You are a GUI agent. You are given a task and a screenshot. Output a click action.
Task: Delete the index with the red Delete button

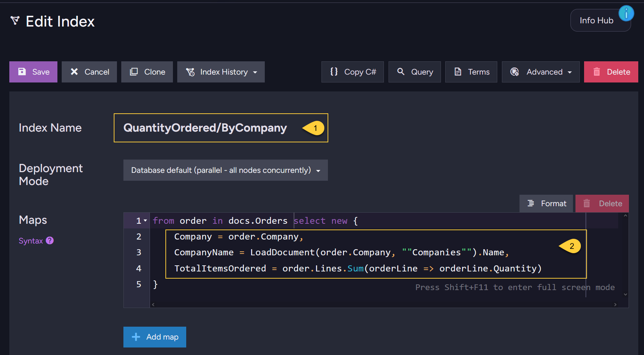tap(611, 72)
